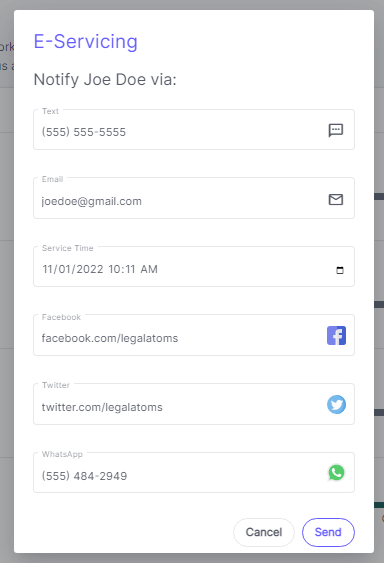Send the notification to Joe Doe
384x563 pixels.
click(328, 532)
